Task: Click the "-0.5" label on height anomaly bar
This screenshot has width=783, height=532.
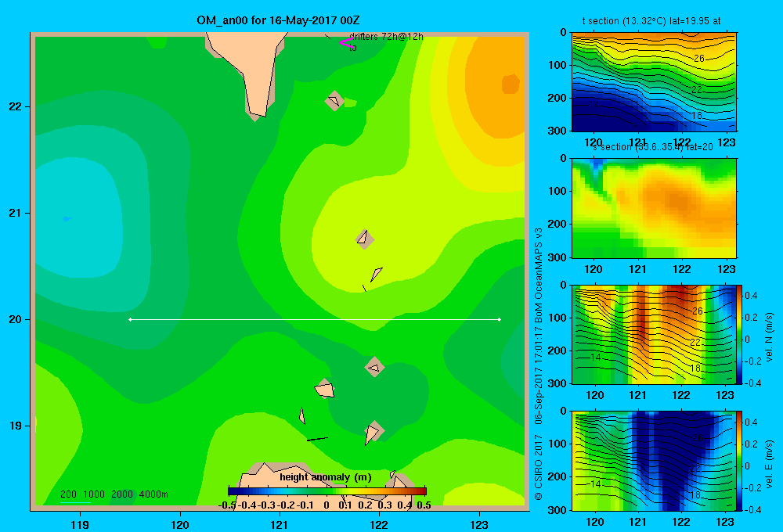Action: point(227,505)
